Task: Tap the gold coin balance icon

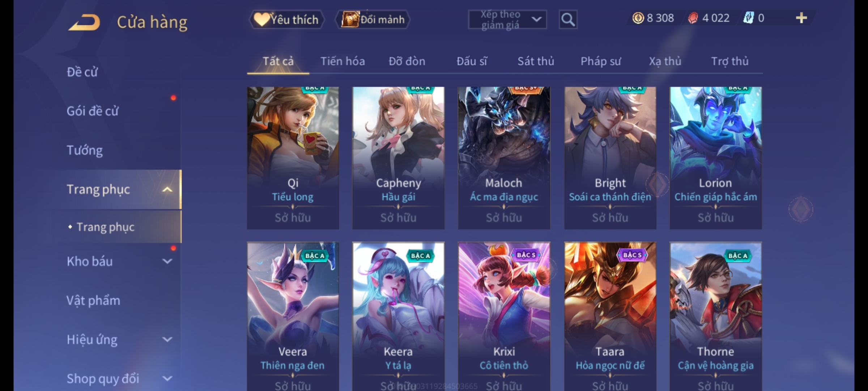Action: coord(638,18)
